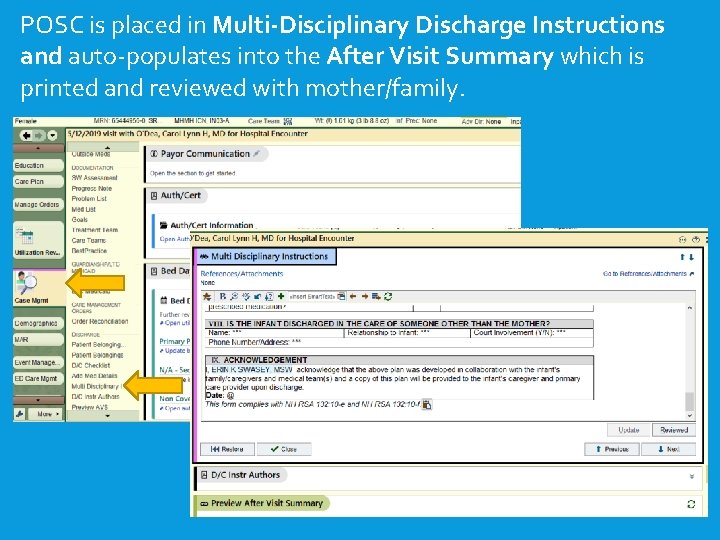Click the Reviewed button
The image size is (720, 540).
(x=674, y=430)
